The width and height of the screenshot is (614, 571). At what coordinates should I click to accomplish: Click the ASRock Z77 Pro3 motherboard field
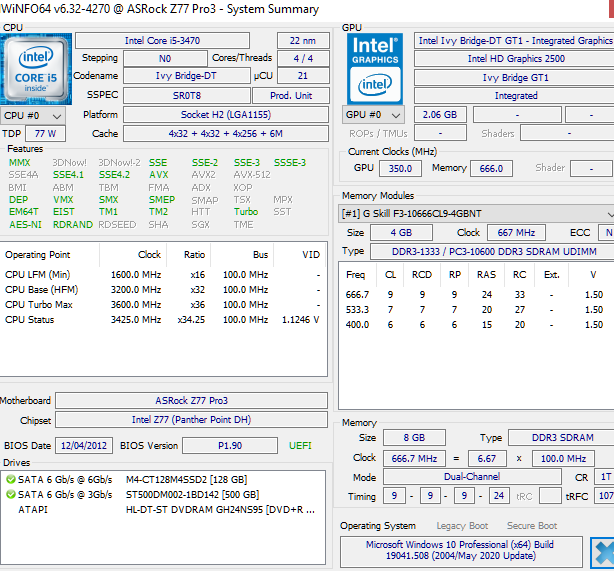[x=191, y=401]
